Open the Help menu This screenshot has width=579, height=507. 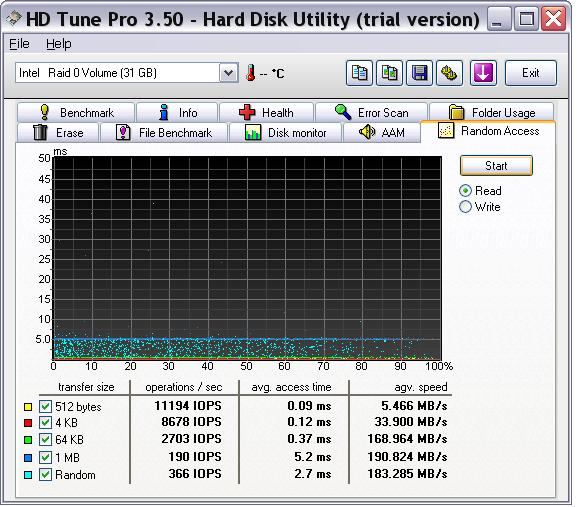point(59,44)
